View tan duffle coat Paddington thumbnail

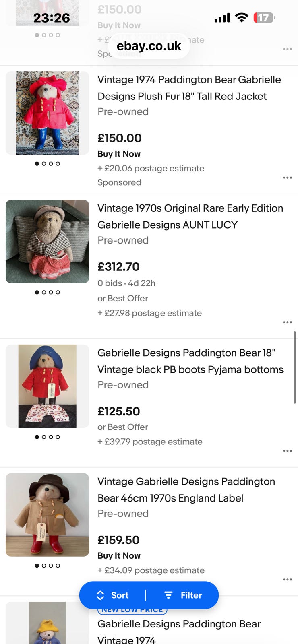click(x=48, y=514)
